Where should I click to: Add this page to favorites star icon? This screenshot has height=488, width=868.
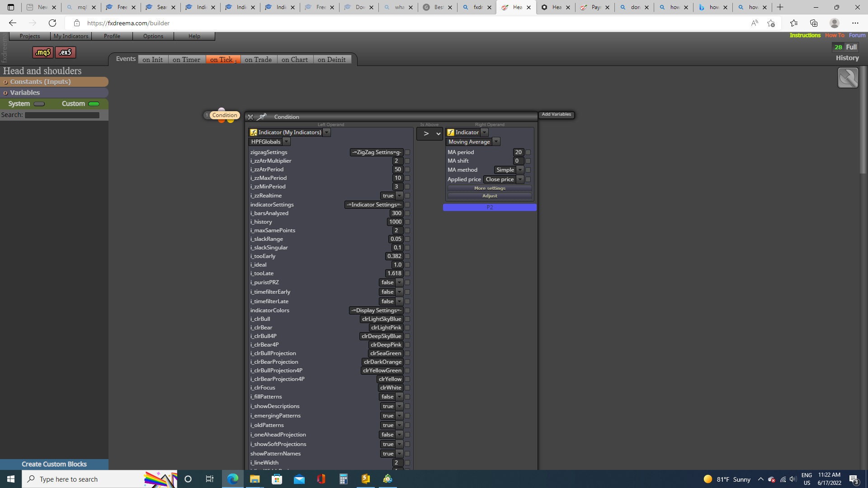(x=771, y=23)
